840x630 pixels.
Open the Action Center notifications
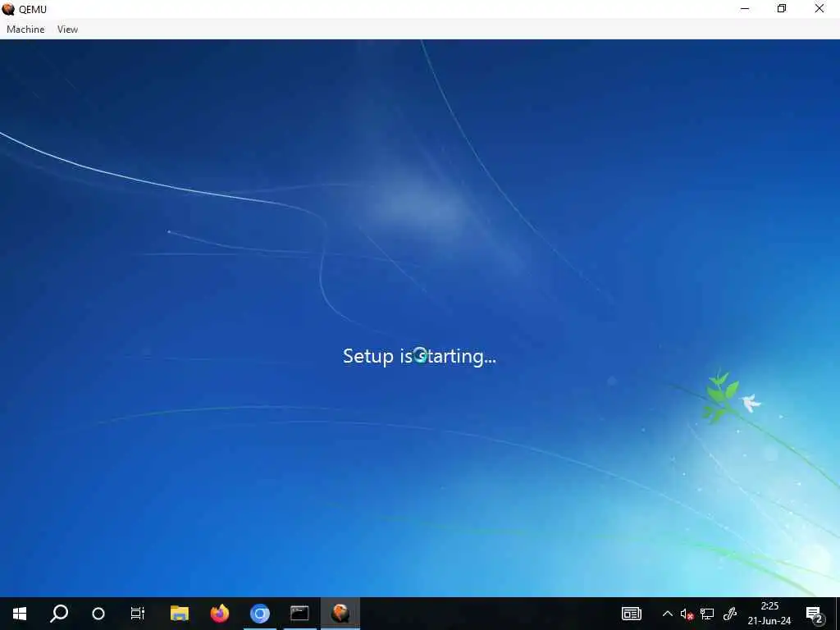point(815,614)
